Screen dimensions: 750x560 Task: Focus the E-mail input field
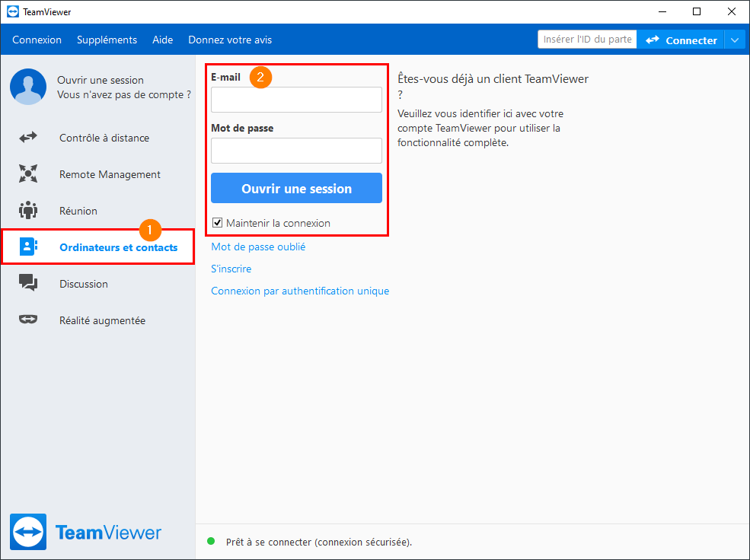coord(296,100)
